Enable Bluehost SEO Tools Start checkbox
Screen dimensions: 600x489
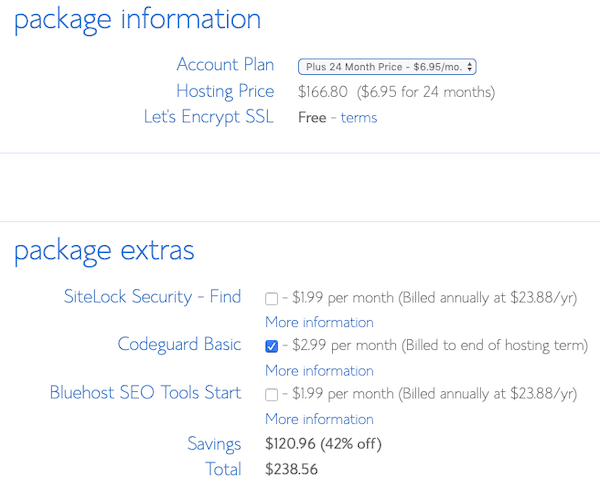tap(271, 394)
